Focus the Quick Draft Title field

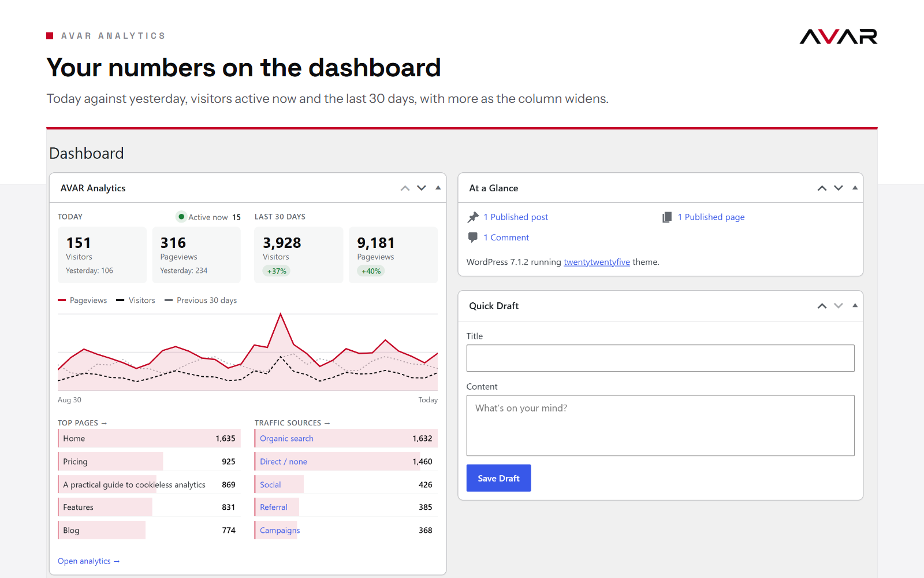660,358
